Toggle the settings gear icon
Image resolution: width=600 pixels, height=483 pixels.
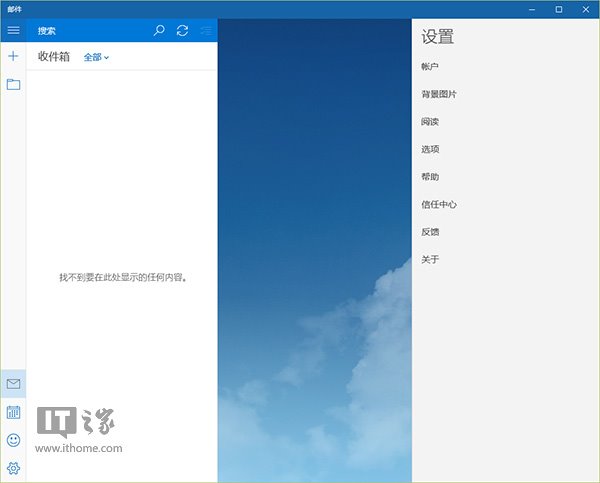pos(13,468)
